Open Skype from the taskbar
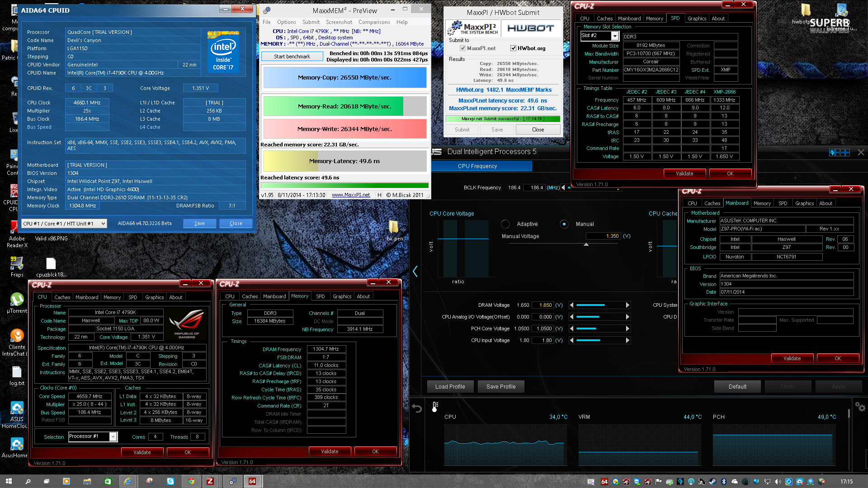This screenshot has height=488, width=868. (170, 481)
